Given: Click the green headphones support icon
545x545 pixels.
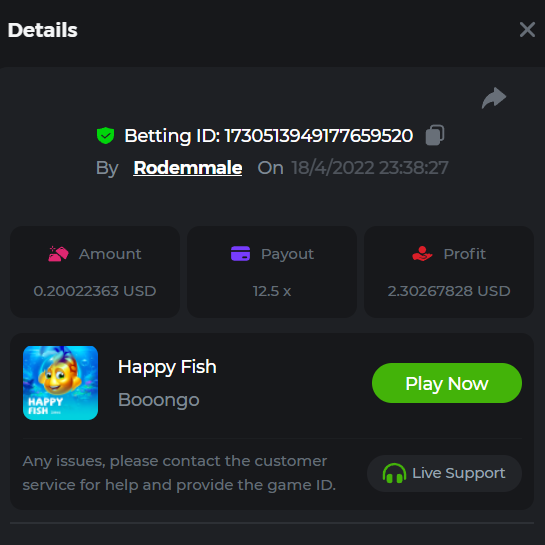Looking at the screenshot, I should [394, 473].
